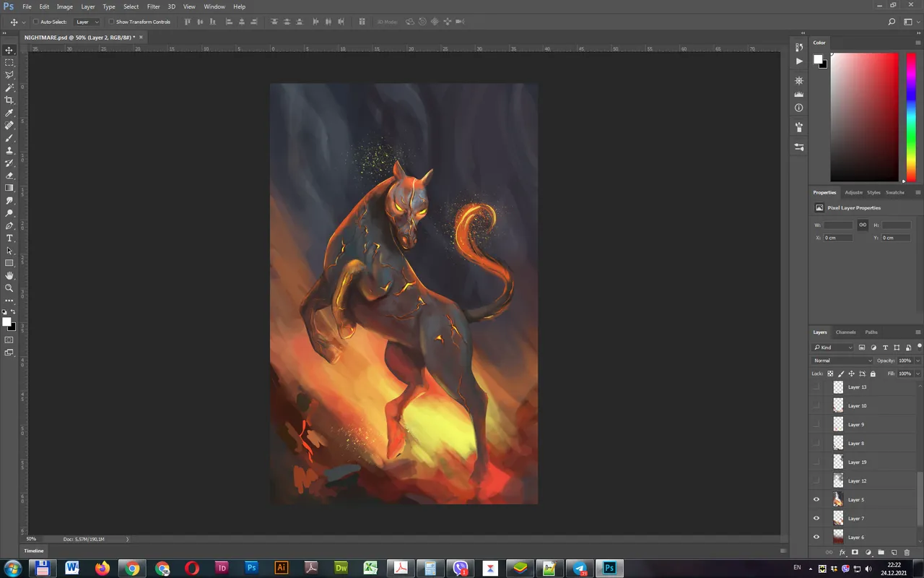Pick color in the color field
Image resolution: width=924 pixels, height=578 pixels.
click(865, 117)
